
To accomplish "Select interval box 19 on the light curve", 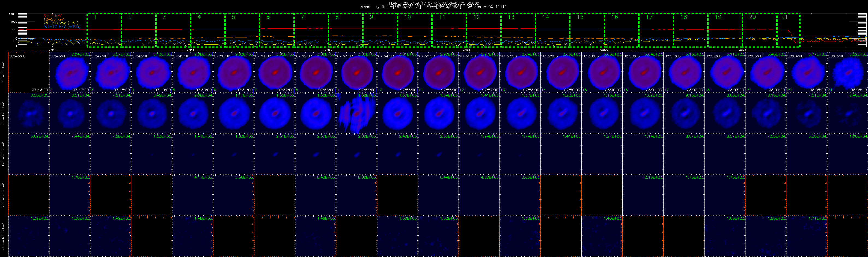I will (725, 30).
